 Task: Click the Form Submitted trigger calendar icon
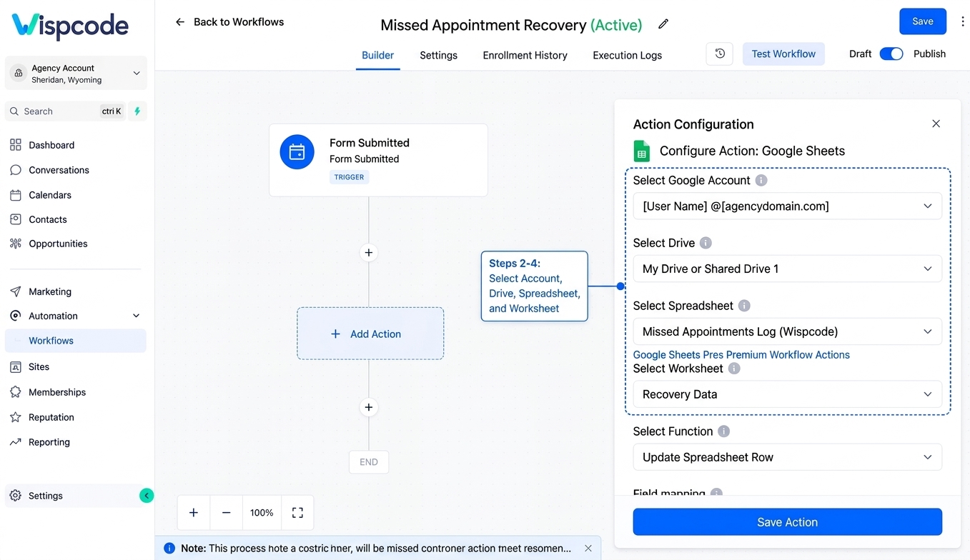tap(297, 152)
